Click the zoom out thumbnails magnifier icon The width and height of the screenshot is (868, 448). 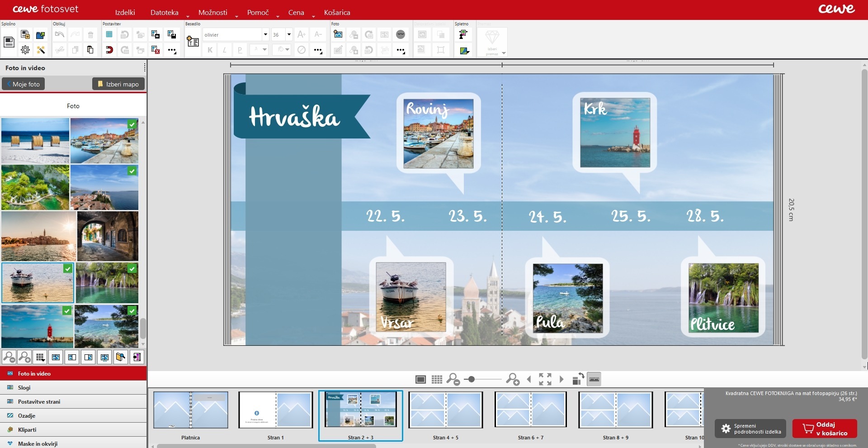coord(9,357)
